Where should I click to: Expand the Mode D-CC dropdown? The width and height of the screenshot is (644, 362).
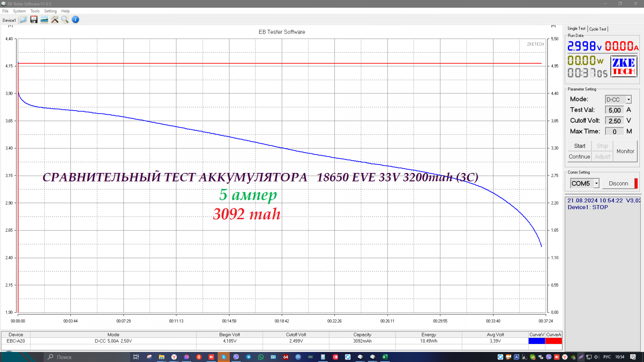pos(628,100)
